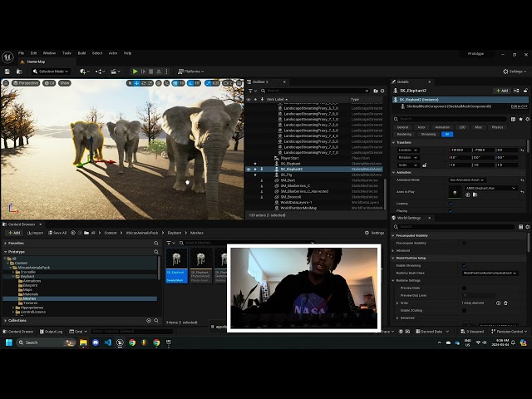
Task: Select the Animation filter in Details
Action: [442, 127]
